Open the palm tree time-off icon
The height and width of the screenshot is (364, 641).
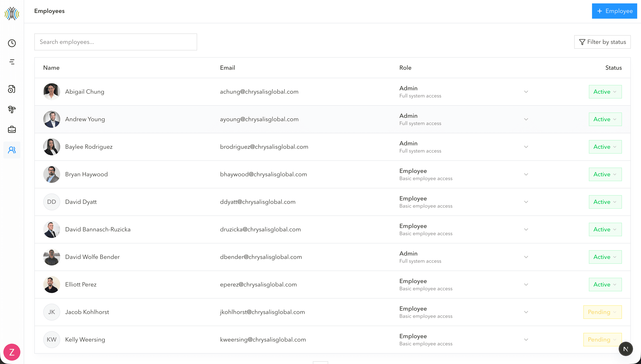pos(12,109)
